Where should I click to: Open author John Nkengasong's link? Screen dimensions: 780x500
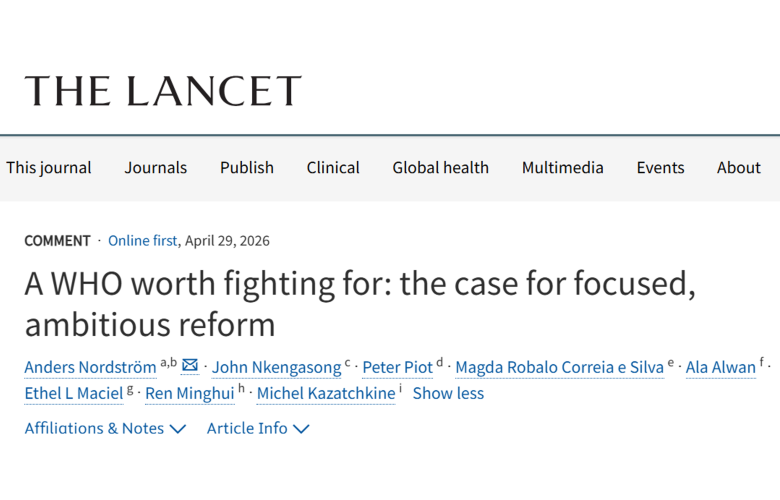277,367
